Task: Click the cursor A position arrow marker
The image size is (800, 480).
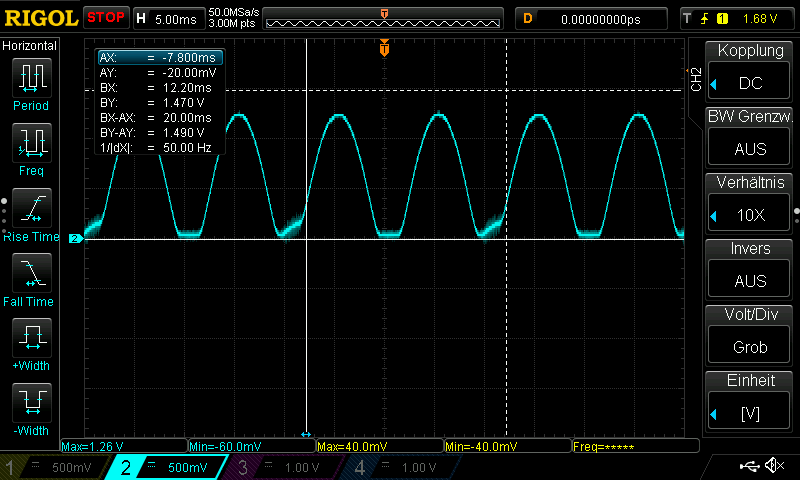Action: coord(306,434)
